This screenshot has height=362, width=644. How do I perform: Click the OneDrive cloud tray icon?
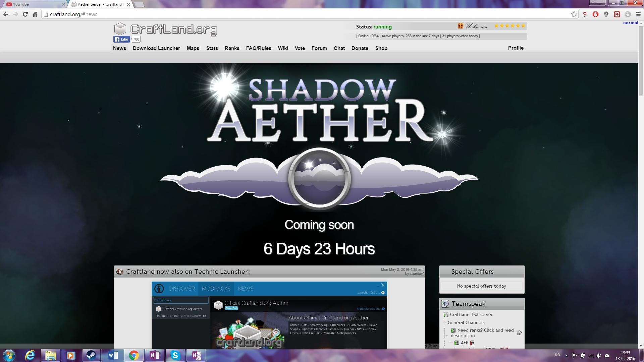(607, 355)
